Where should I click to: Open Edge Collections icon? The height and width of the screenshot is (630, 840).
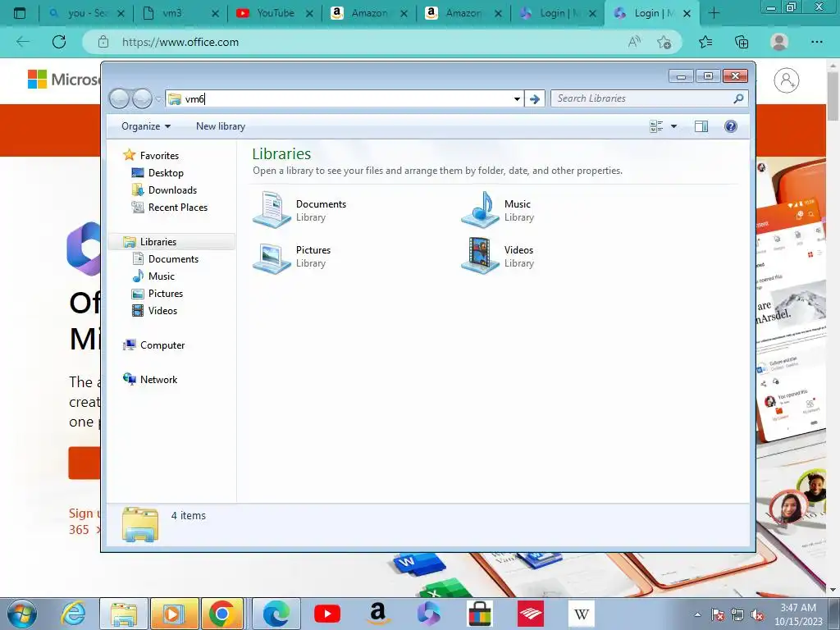pos(742,42)
